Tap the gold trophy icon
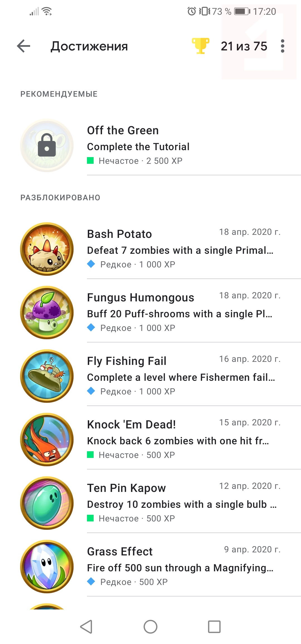 [200, 46]
